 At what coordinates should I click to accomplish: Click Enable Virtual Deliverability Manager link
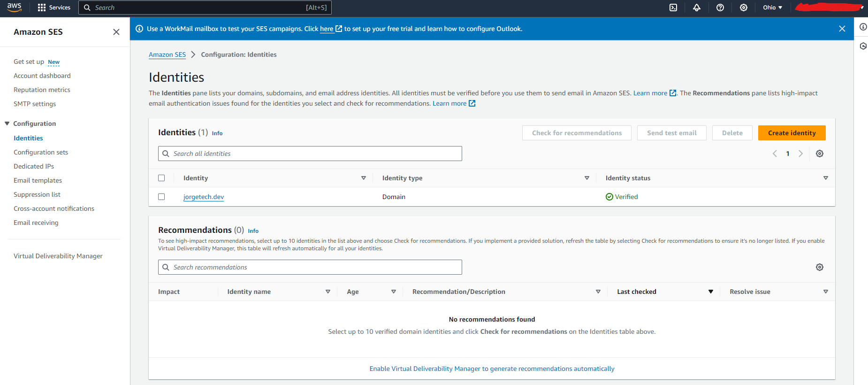click(x=492, y=369)
